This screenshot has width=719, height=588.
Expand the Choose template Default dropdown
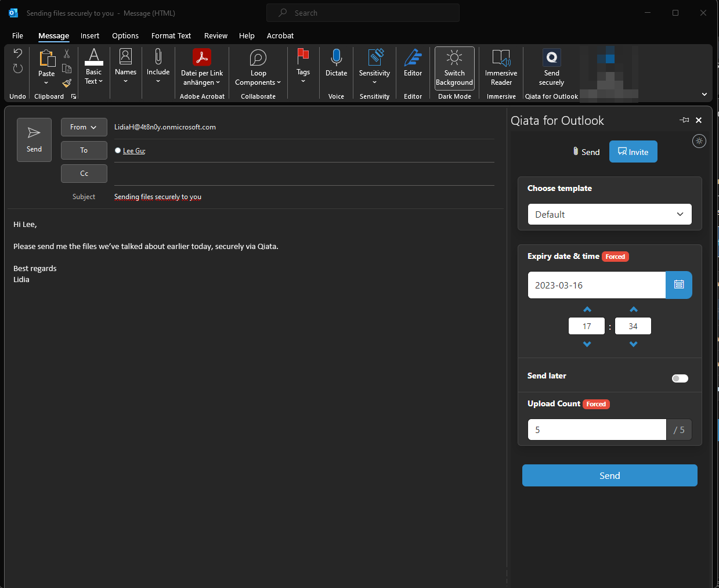coord(609,214)
